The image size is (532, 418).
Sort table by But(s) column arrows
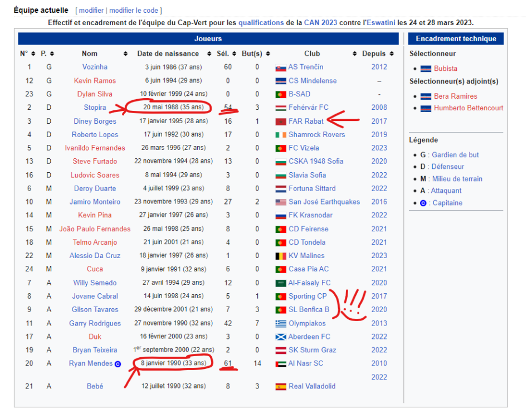point(268,54)
